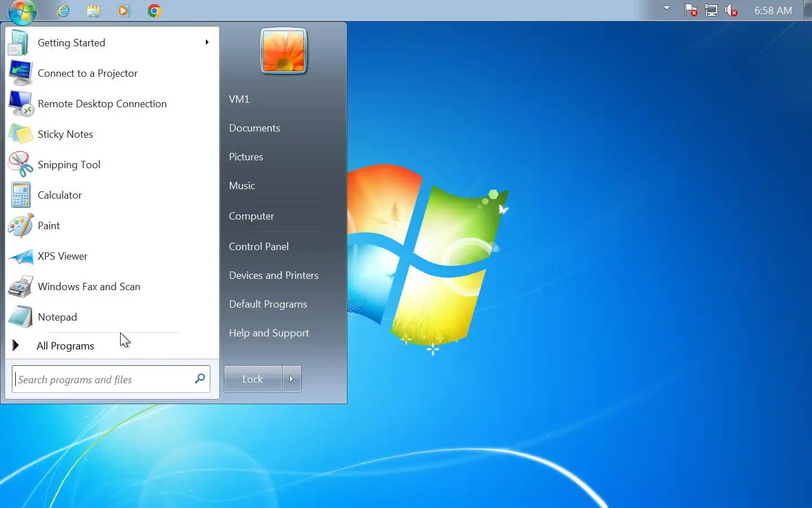
Task: Open Computer from Start menu
Action: 251,216
